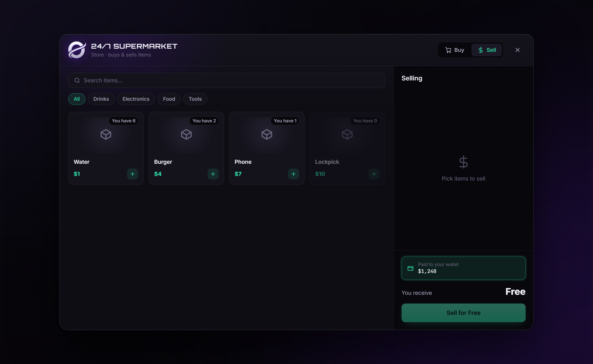The height and width of the screenshot is (364, 593).
Task: Select the Sell mode toggle
Action: pos(487,50)
